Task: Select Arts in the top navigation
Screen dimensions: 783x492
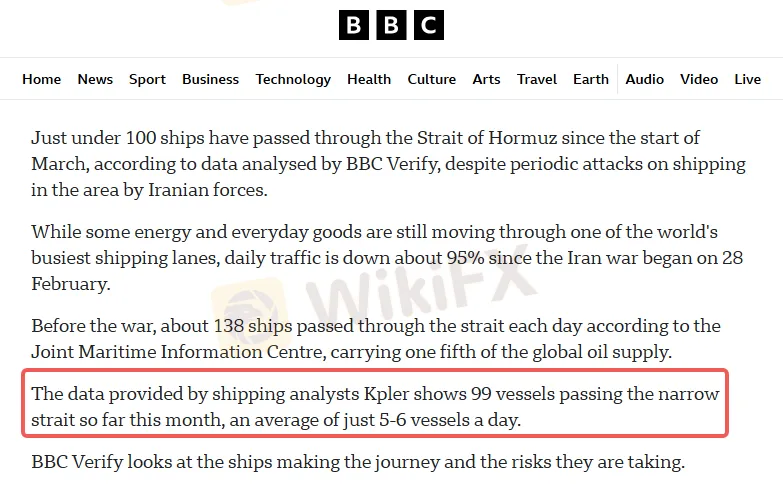Action: coord(486,79)
